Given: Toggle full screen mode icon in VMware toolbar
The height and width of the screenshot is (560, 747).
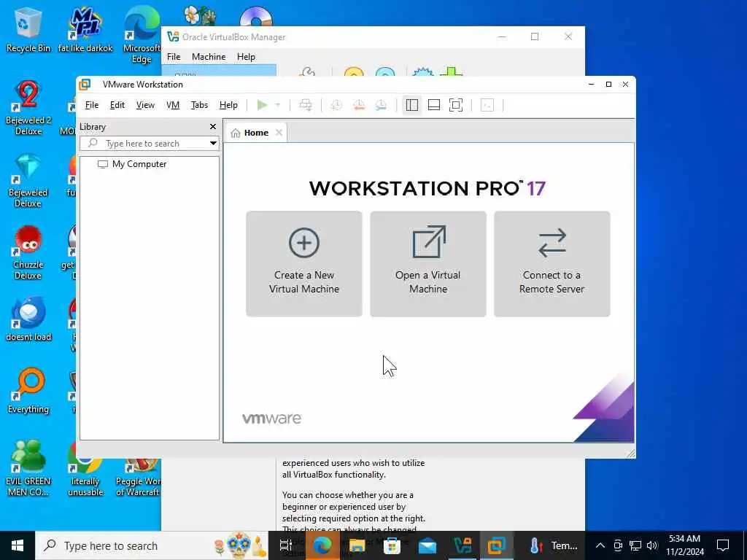Looking at the screenshot, I should tap(456, 105).
